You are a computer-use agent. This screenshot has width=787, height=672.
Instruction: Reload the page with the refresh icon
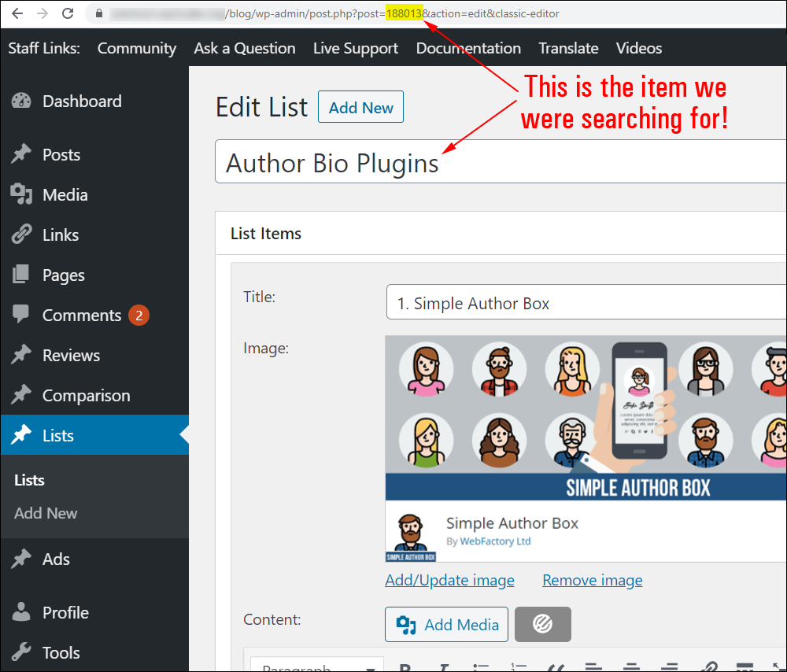(68, 13)
